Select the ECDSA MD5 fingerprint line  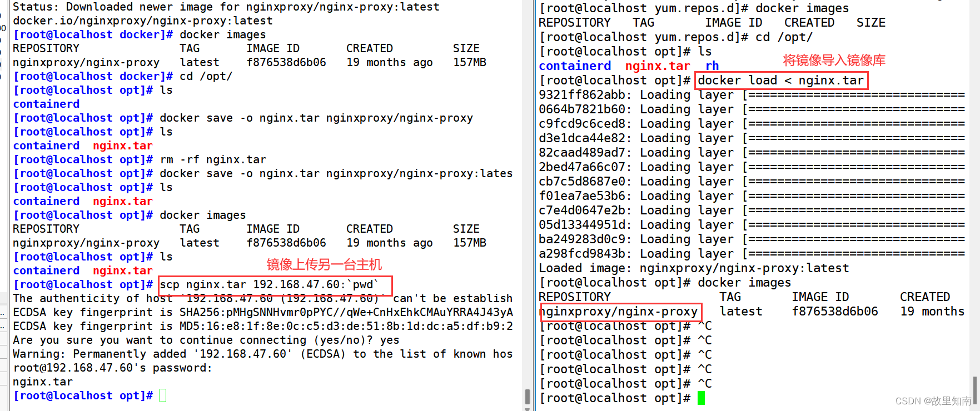click(263, 326)
